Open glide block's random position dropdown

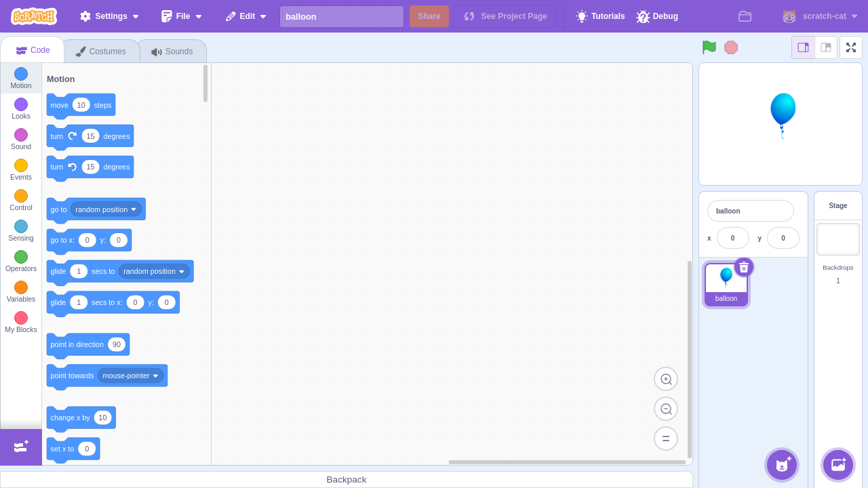pos(154,271)
